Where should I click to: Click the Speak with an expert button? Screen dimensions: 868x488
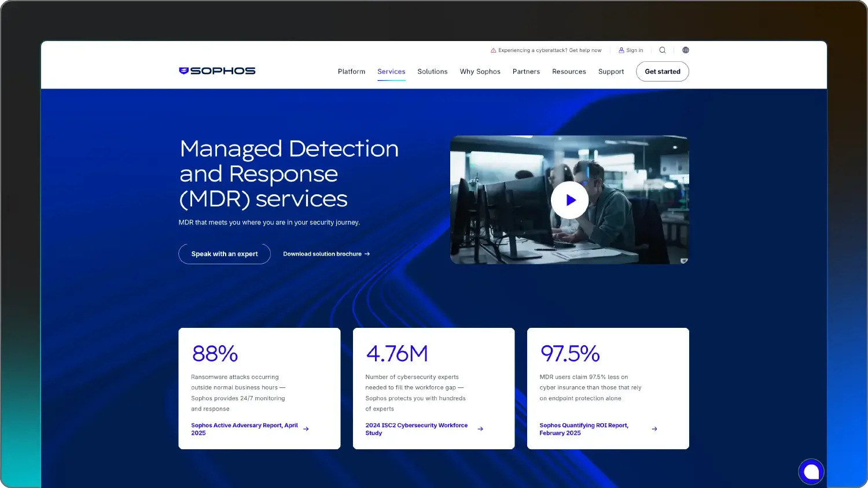tap(224, 254)
